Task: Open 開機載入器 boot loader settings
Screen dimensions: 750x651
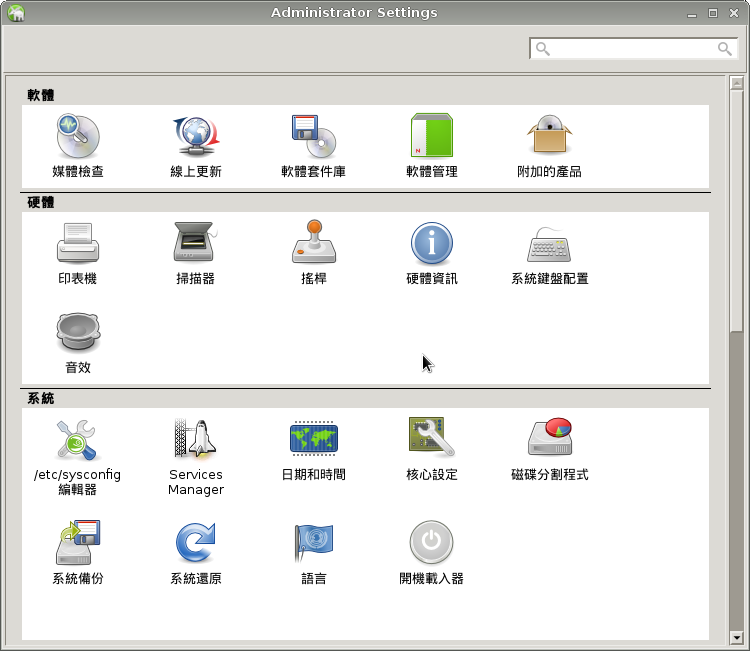Action: (431, 553)
